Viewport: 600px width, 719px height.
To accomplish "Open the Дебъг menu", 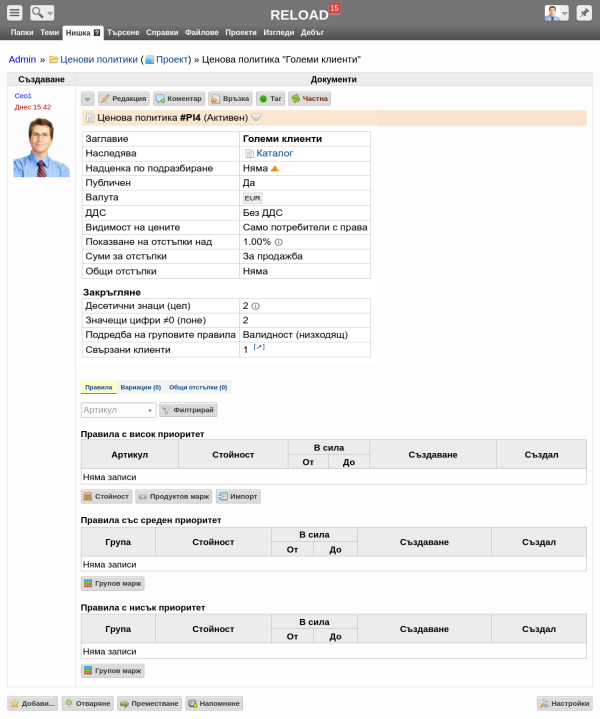I will click(x=312, y=33).
